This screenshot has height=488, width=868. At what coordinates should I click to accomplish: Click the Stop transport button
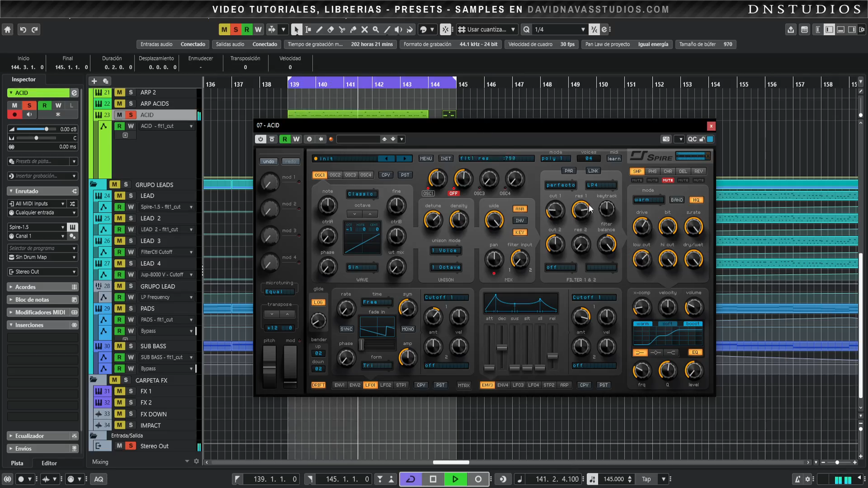tap(433, 479)
